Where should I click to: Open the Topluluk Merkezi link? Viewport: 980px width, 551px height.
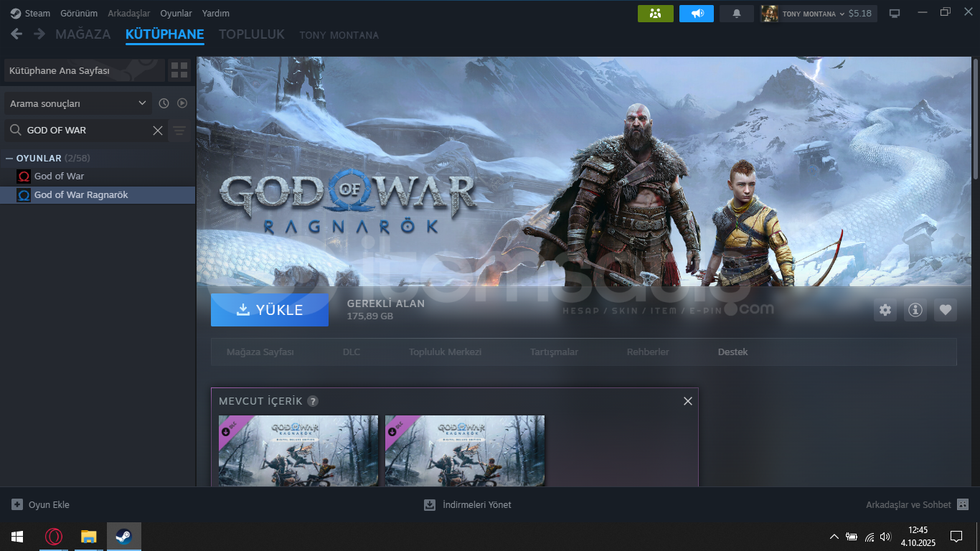(446, 352)
